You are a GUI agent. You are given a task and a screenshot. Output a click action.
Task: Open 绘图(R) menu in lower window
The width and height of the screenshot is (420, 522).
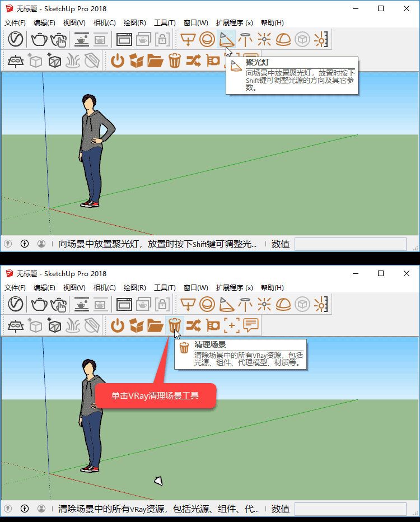pyautogui.click(x=135, y=288)
